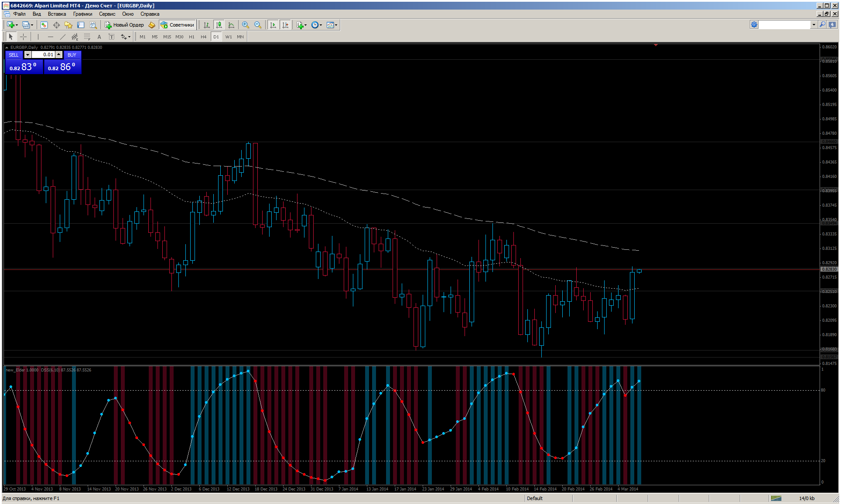This screenshot has width=841, height=504.
Task: Switch chart to candlesticks icon
Action: pos(219,25)
